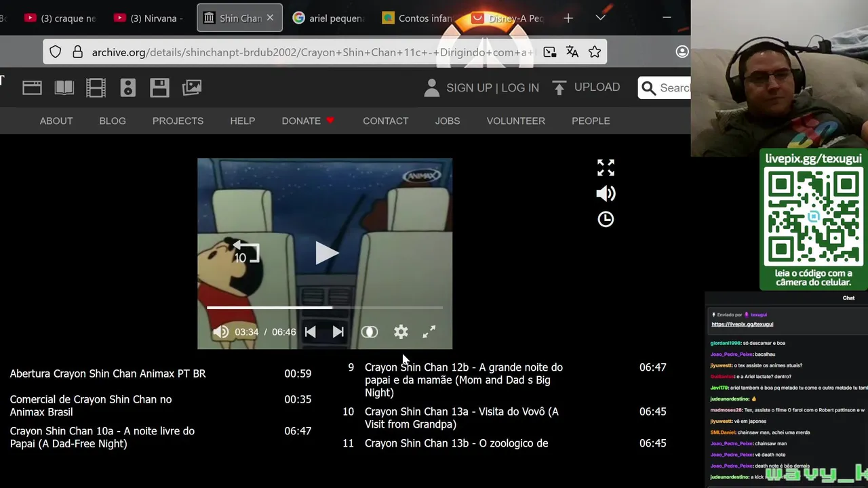Switch to the Disney-A Peq tab
This screenshot has width=868, height=488.
(508, 18)
